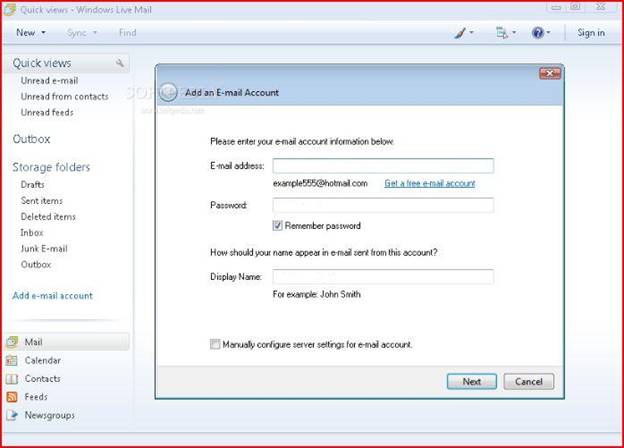
Task: Open the Get a free e-mail account link
Action: [x=430, y=183]
